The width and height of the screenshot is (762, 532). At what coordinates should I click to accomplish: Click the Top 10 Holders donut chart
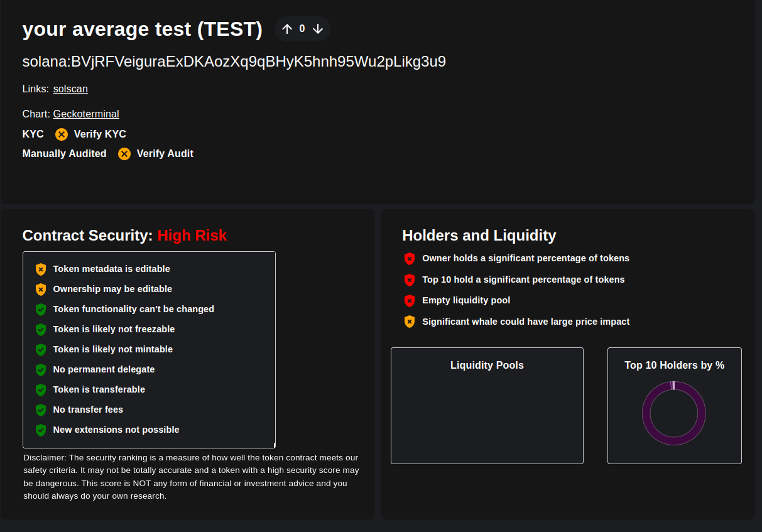pyautogui.click(x=674, y=413)
